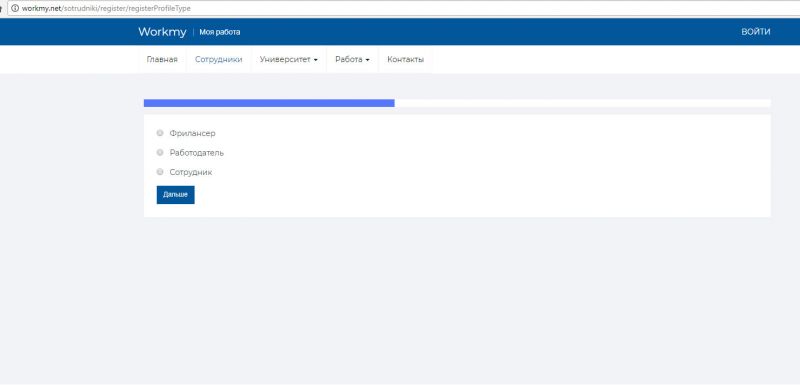Choose the Сотрудник radio option
This screenshot has height=385, width=800.
point(160,172)
